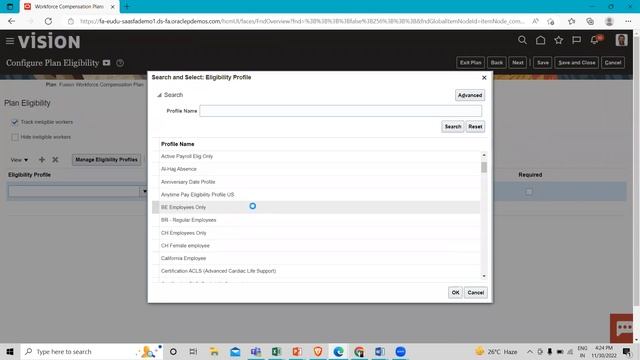Open the hamburger navigation menu
The image size is (640, 360).
pyautogui.click(x=10, y=41)
